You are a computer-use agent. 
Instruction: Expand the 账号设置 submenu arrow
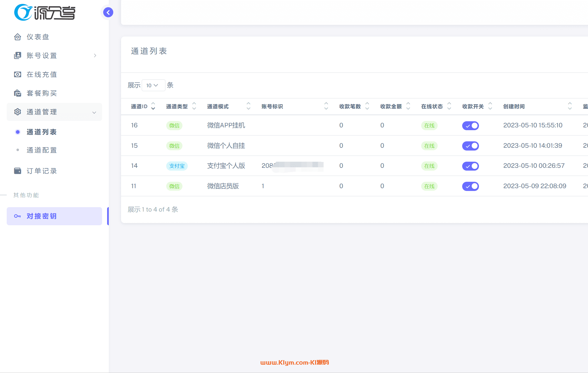pyautogui.click(x=95, y=55)
